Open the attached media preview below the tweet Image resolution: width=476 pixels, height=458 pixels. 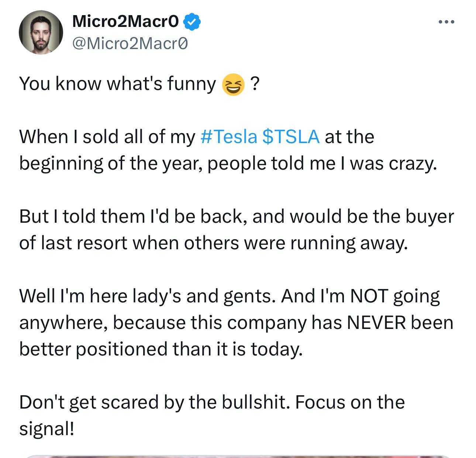tap(238, 456)
